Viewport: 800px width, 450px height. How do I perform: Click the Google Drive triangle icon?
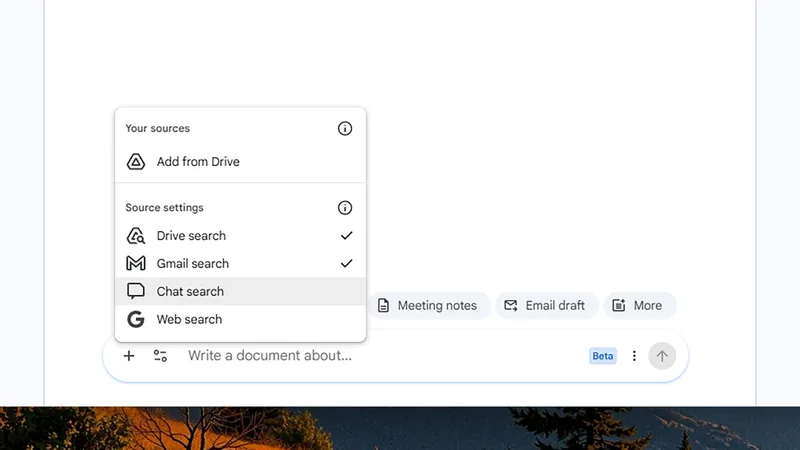click(x=136, y=162)
